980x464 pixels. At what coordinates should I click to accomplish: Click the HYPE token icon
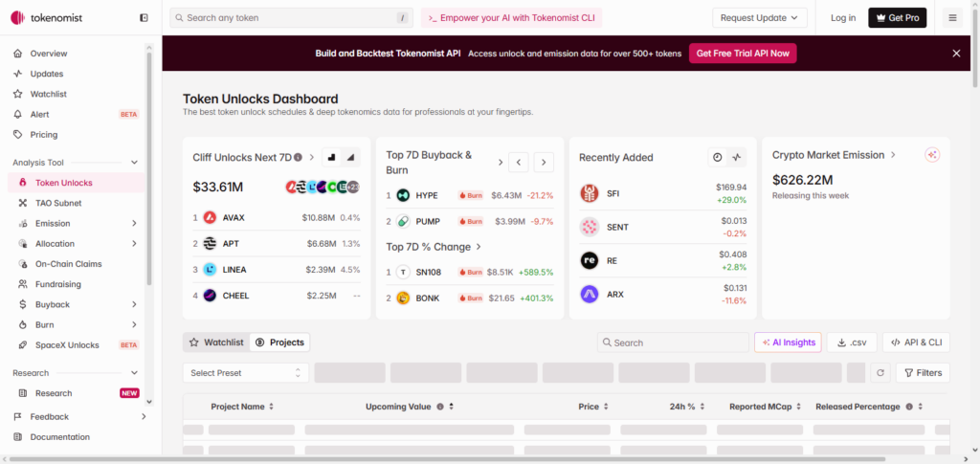403,195
